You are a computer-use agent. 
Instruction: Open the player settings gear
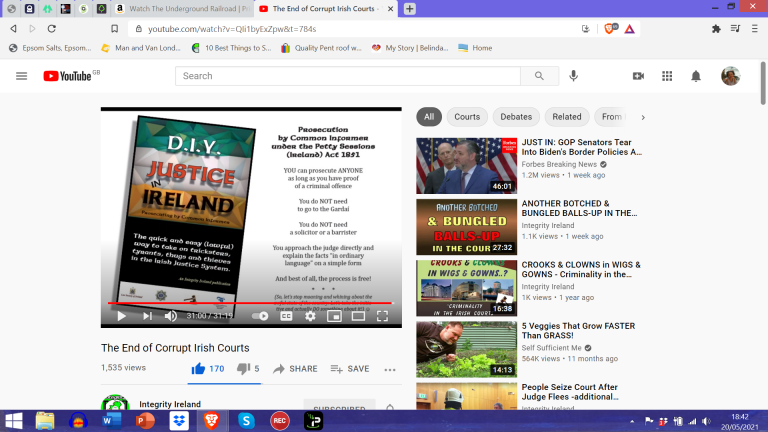coord(310,316)
